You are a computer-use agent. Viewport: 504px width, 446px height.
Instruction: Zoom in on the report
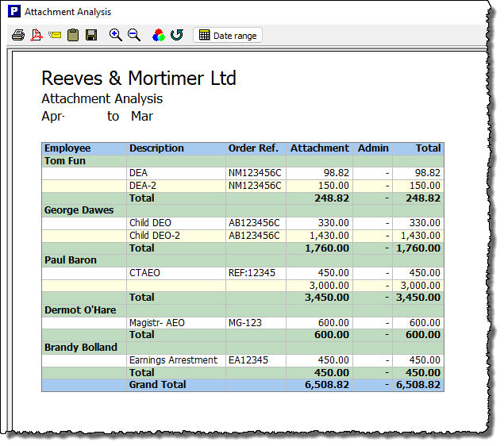click(x=115, y=35)
